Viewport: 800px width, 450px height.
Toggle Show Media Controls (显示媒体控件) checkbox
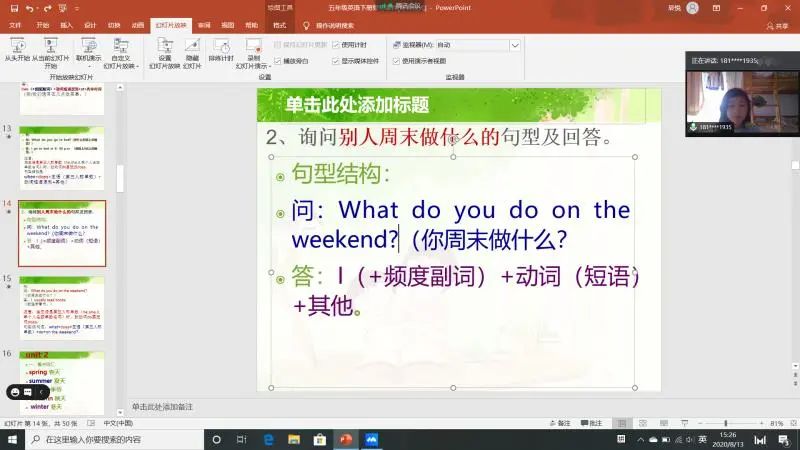pyautogui.click(x=337, y=61)
